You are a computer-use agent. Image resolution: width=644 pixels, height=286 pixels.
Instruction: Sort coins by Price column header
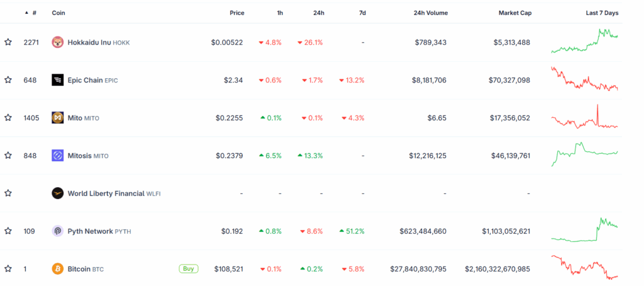coord(236,13)
